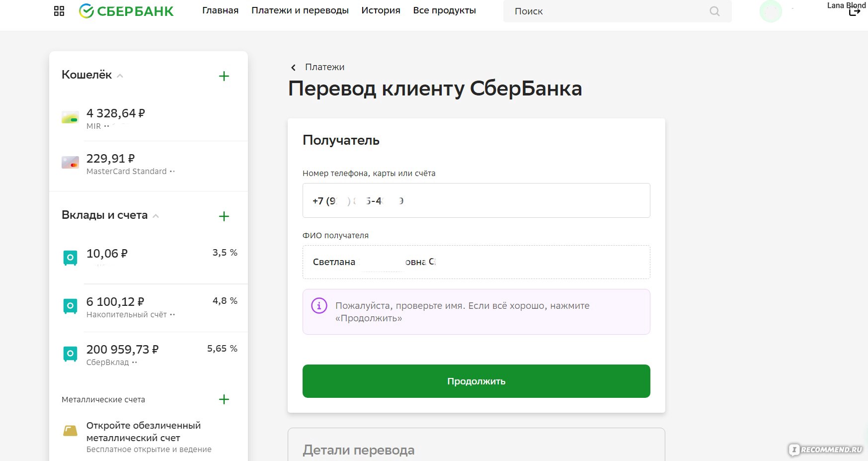This screenshot has height=461, width=868.
Task: Click the ФИО получателя name field
Action: tap(476, 262)
